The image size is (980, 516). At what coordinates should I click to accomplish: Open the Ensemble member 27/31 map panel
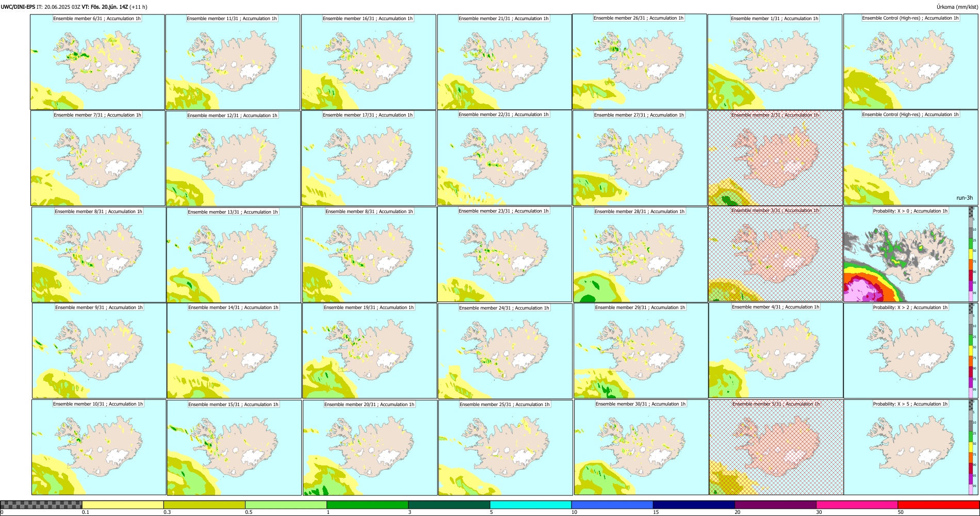(640, 158)
